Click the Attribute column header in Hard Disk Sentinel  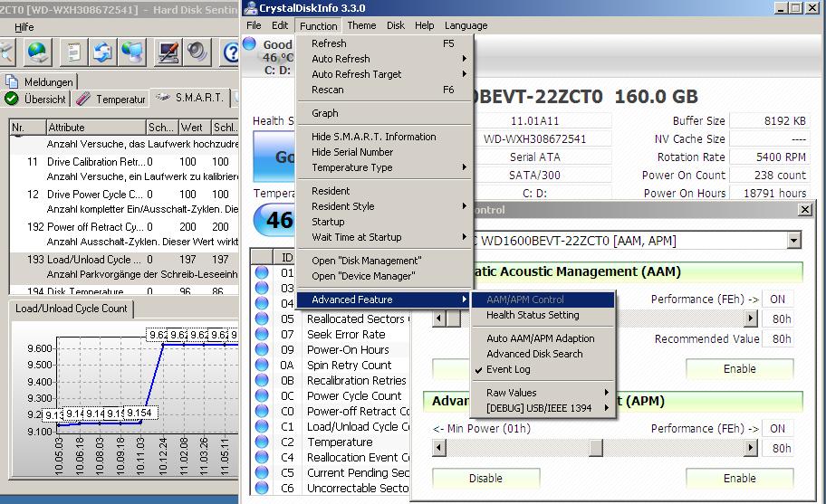(x=96, y=128)
